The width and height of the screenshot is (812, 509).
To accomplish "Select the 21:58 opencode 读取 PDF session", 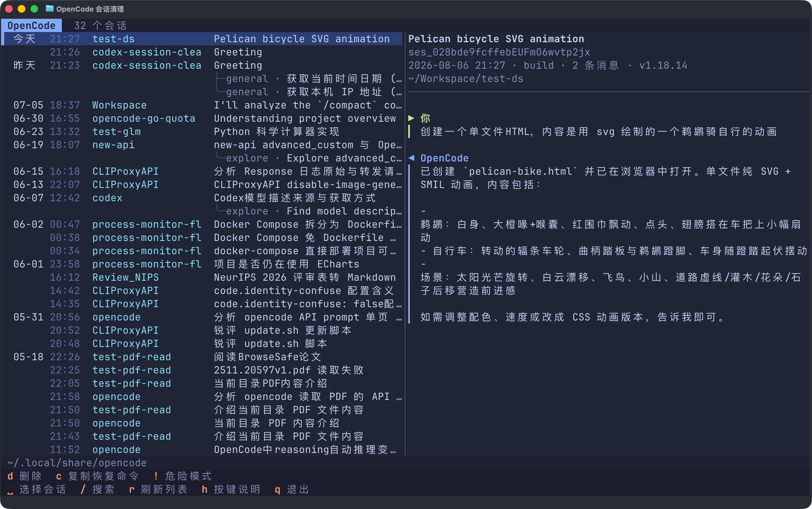I will (x=203, y=397).
